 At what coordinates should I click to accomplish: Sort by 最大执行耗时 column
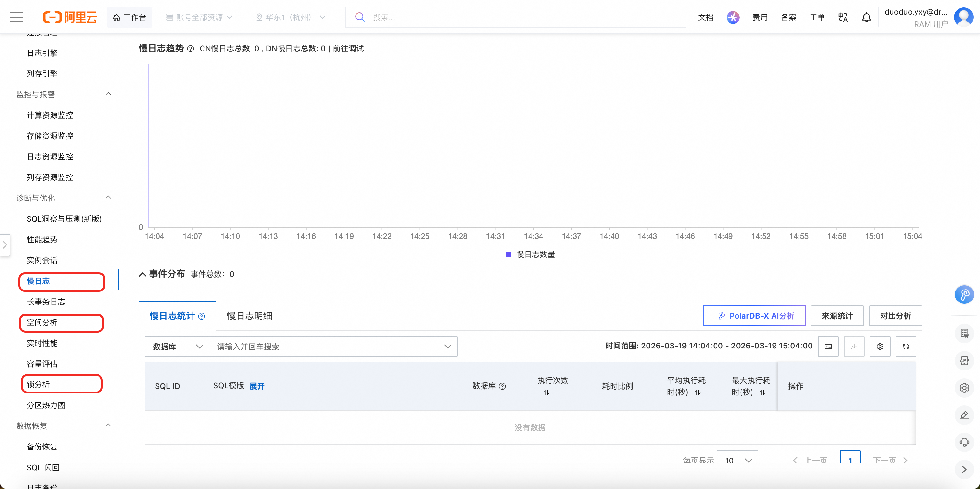click(x=762, y=392)
